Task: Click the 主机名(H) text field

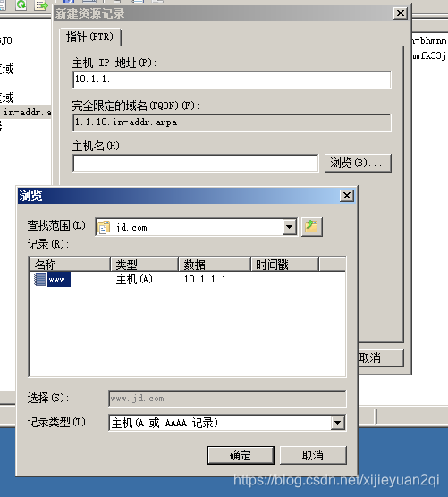Action: tap(196, 164)
